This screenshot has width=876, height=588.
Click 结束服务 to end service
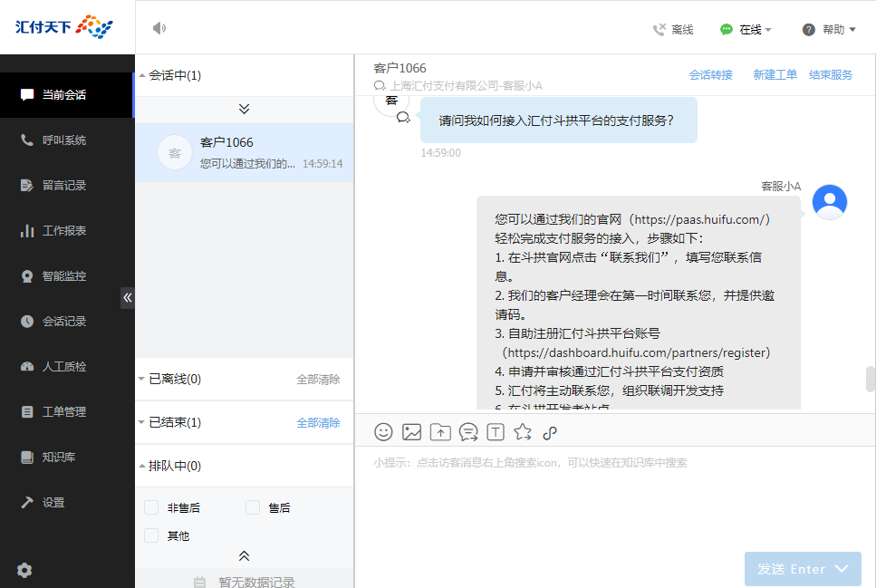tap(831, 75)
